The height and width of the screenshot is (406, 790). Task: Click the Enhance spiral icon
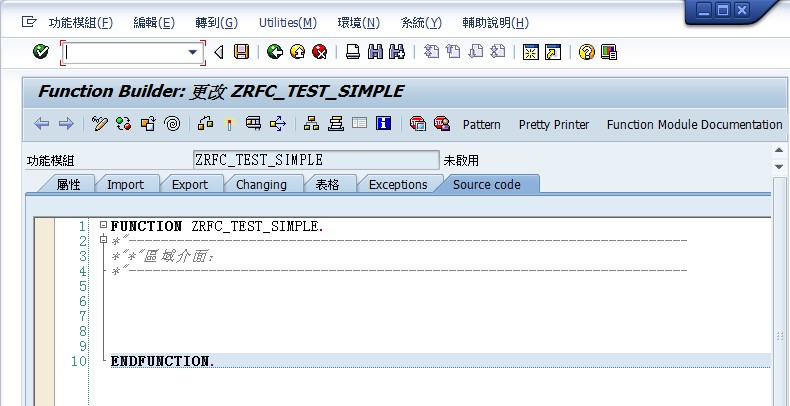click(172, 123)
